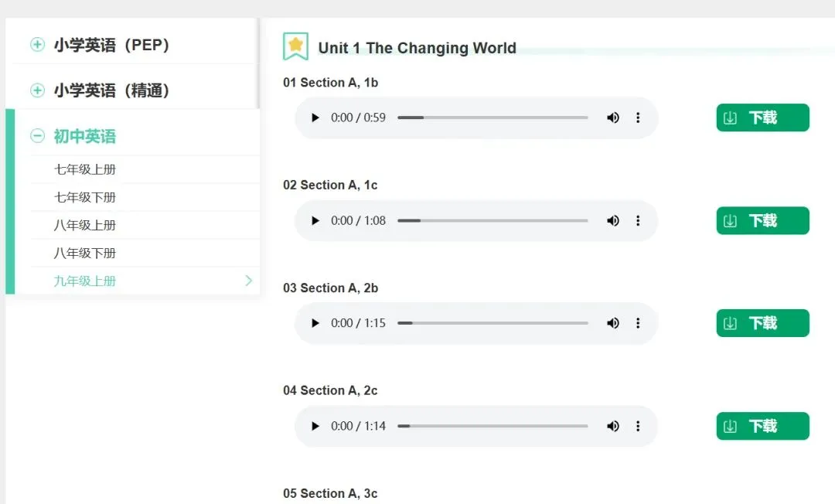This screenshot has width=835, height=504.
Task: Open the 九年级上册 chevron arrow
Action: tap(249, 281)
